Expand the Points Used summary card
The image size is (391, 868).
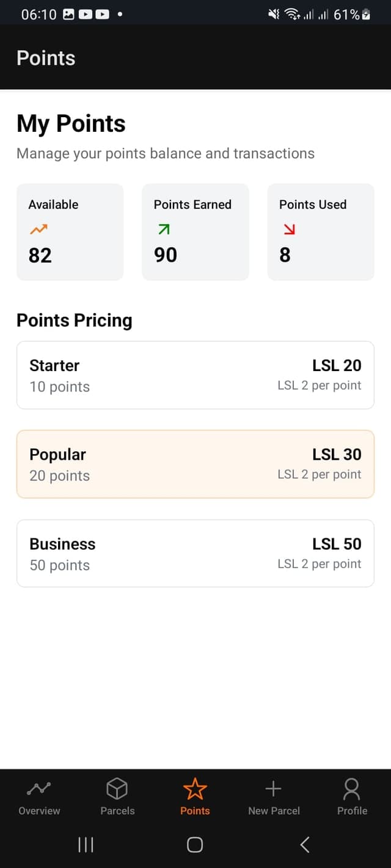click(x=320, y=232)
